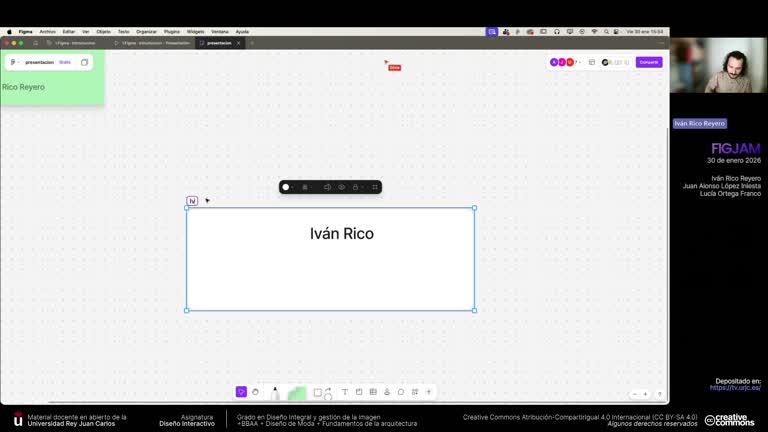Open the more tools plus button
This screenshot has width=768, height=432.
[429, 392]
